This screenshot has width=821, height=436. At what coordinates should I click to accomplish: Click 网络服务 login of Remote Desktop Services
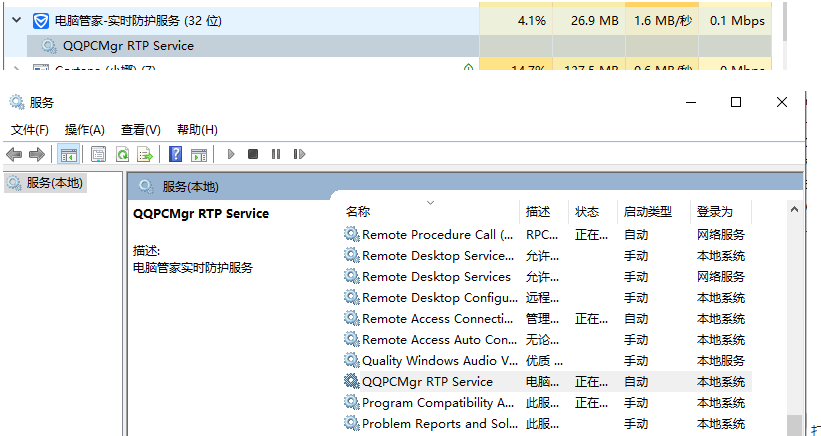(x=720, y=276)
